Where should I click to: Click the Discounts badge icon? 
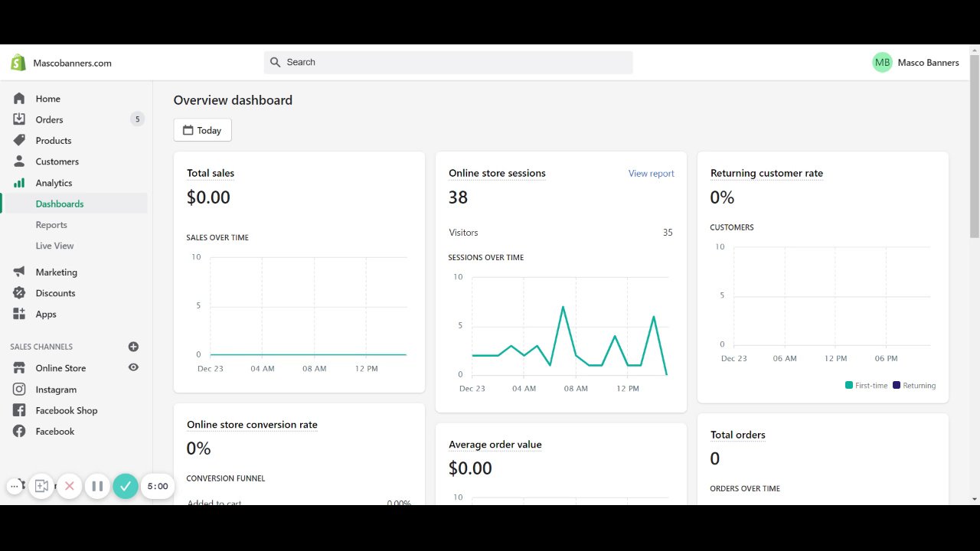pos(19,293)
